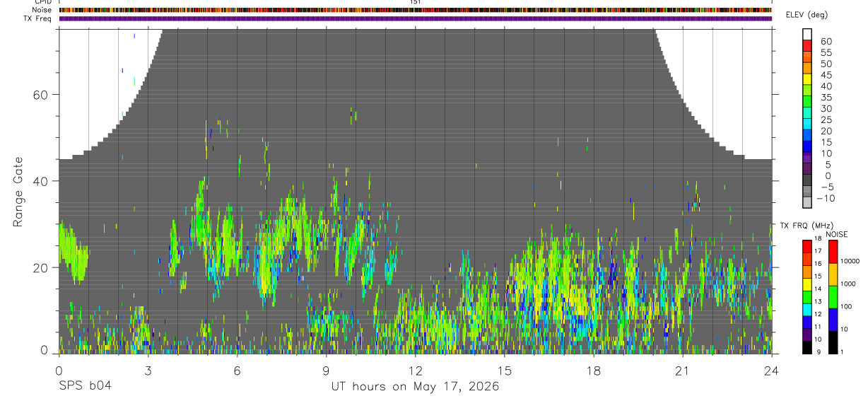This screenshot has height=401, width=868.
Task: Click the 18 hour tick label on time axis
Action: [594, 370]
